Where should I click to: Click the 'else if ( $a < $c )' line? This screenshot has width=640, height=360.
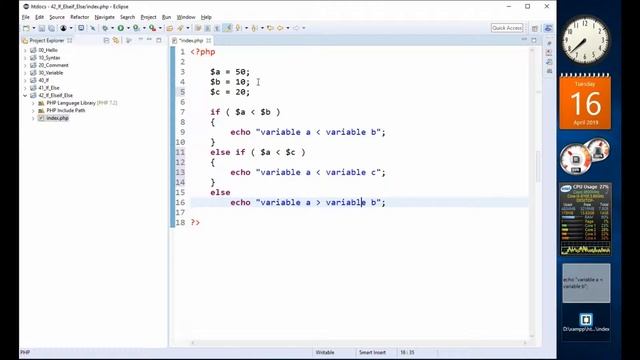[258, 152]
